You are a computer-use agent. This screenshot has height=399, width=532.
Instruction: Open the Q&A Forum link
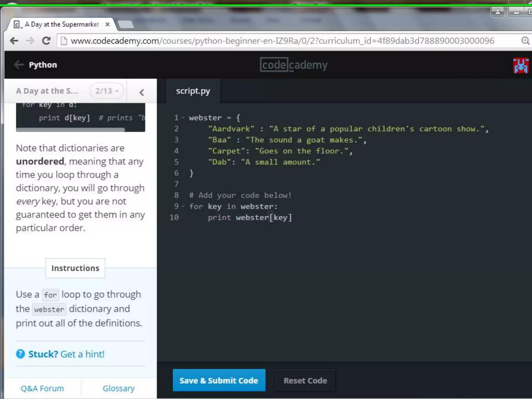[x=42, y=388]
